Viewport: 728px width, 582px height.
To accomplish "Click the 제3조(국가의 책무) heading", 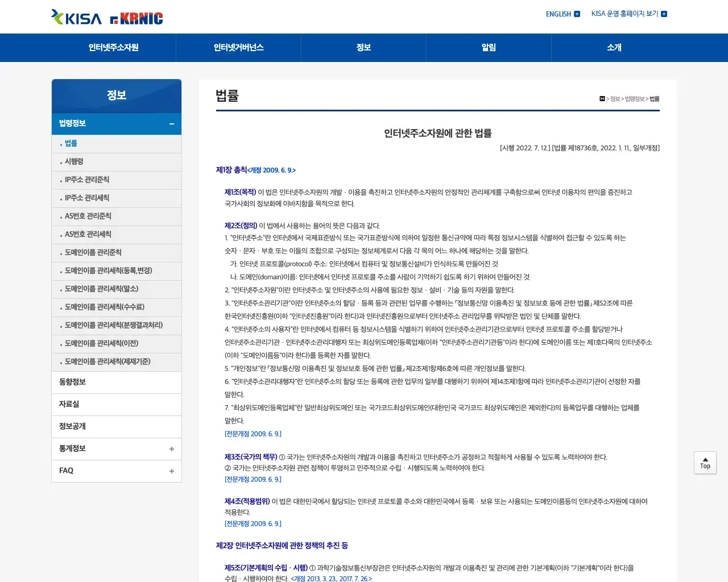I will (x=251, y=457).
